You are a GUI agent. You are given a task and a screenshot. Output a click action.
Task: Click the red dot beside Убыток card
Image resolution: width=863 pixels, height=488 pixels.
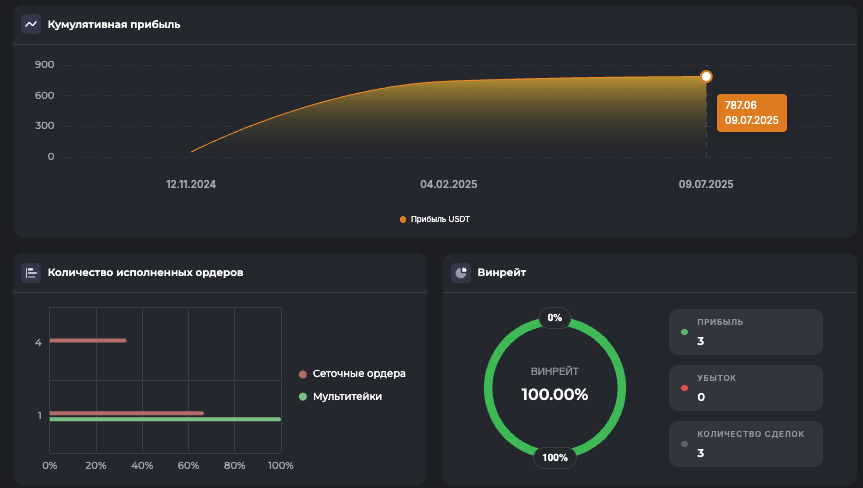click(684, 388)
